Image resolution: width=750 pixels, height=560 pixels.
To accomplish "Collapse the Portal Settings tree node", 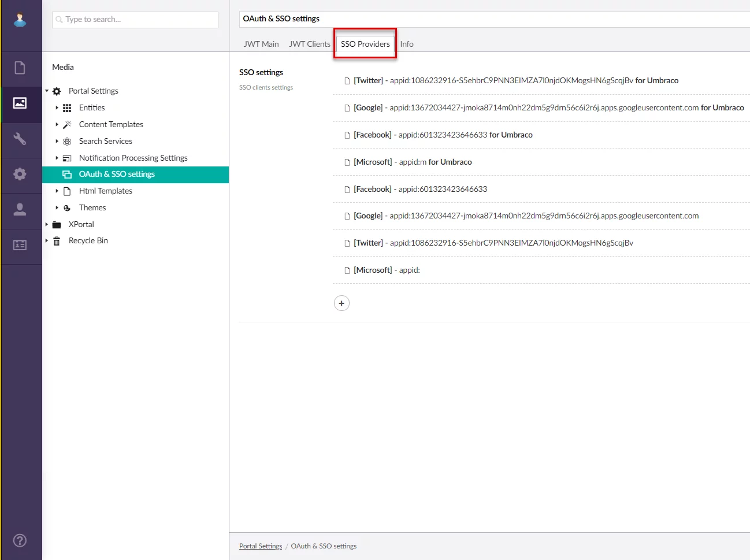I will click(x=47, y=91).
